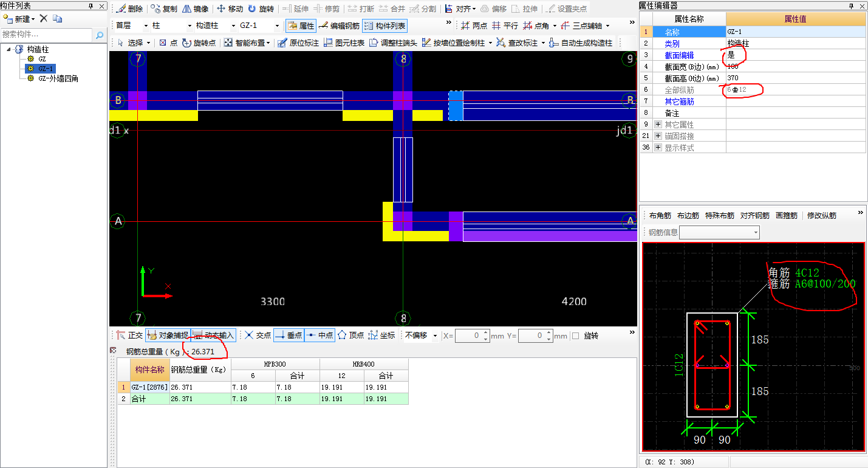Click 画箍筋 in section editor
Viewport: 868px width, 468px height.
[x=786, y=216]
